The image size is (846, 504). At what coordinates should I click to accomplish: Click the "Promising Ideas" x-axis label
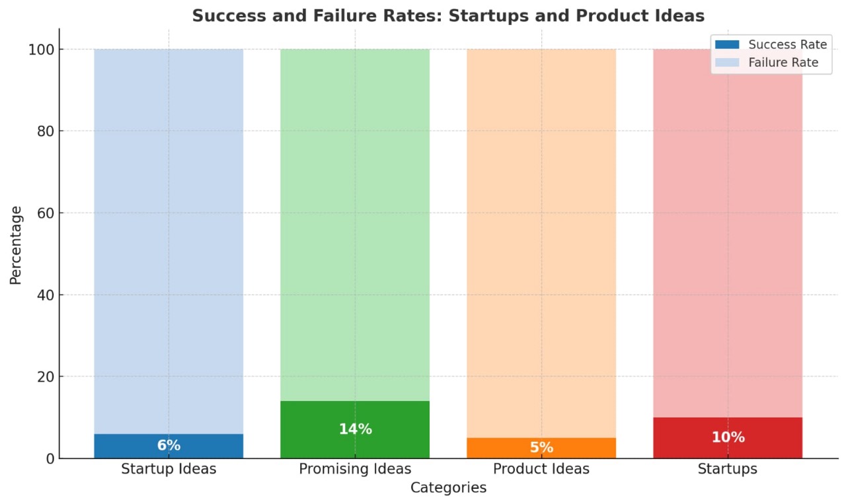coord(355,469)
